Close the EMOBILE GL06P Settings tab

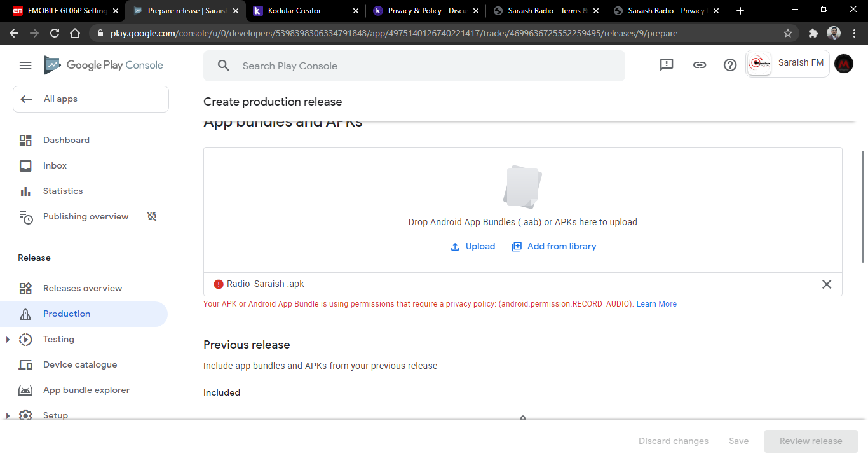pyautogui.click(x=115, y=11)
